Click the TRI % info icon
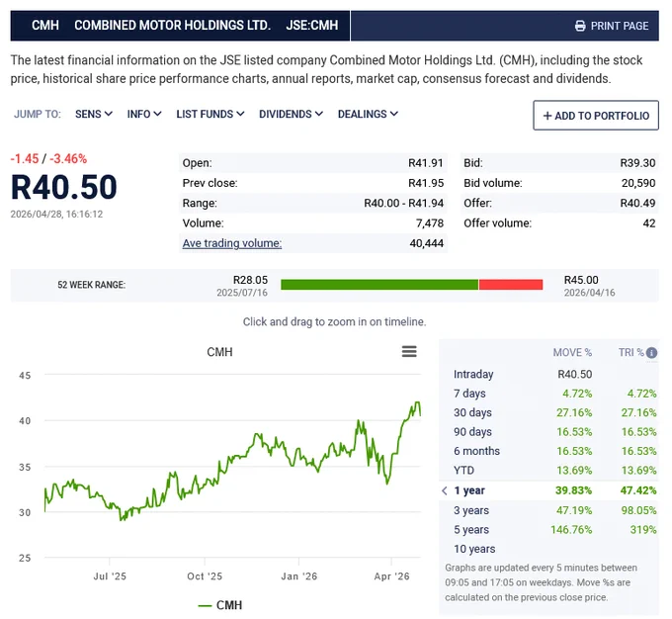This screenshot has height=619, width=672. (x=651, y=353)
